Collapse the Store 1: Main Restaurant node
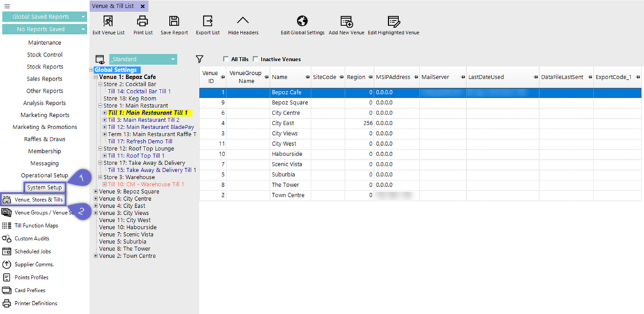This screenshot has height=314, width=644. tap(100, 106)
